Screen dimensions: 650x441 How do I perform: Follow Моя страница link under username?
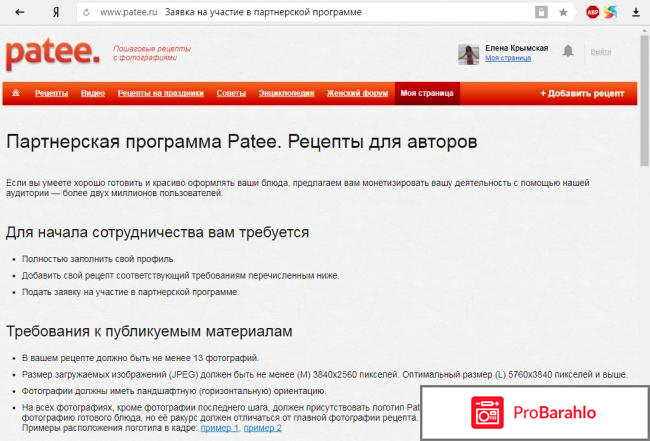pos(508,58)
